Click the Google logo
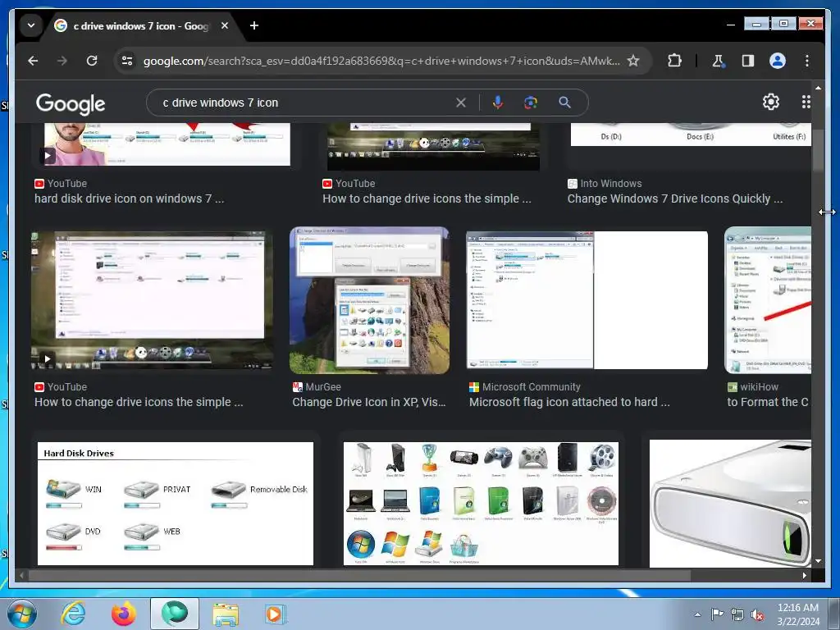The height and width of the screenshot is (630, 840). (x=71, y=103)
